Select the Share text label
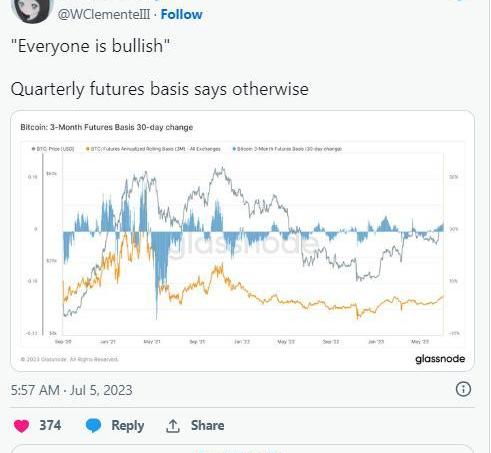491x453 pixels. click(x=207, y=426)
